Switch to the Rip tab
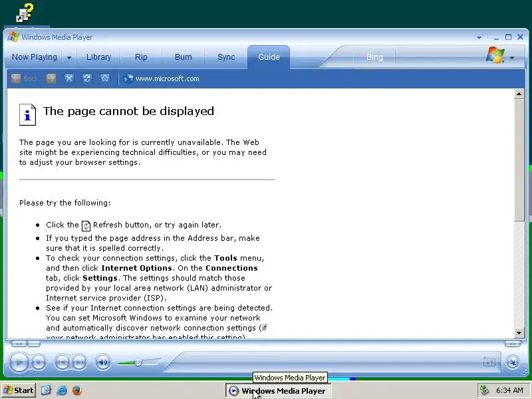Screen dimensions: 532x399 [x=141, y=57]
